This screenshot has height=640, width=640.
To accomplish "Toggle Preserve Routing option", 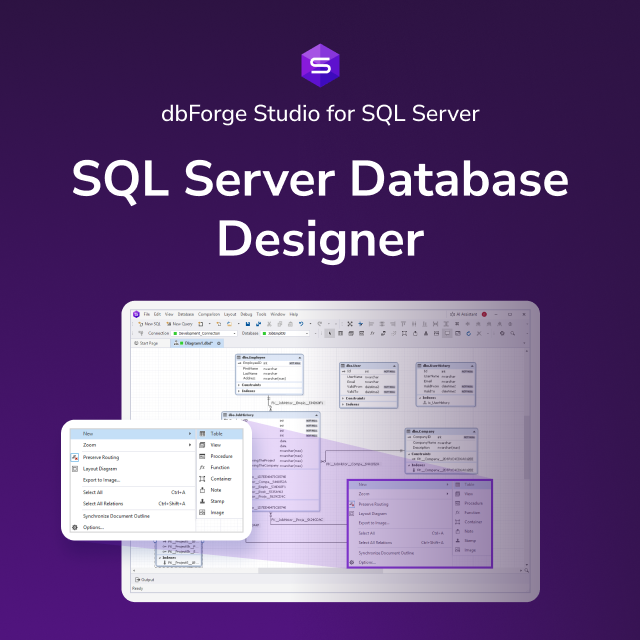I will coord(100,457).
